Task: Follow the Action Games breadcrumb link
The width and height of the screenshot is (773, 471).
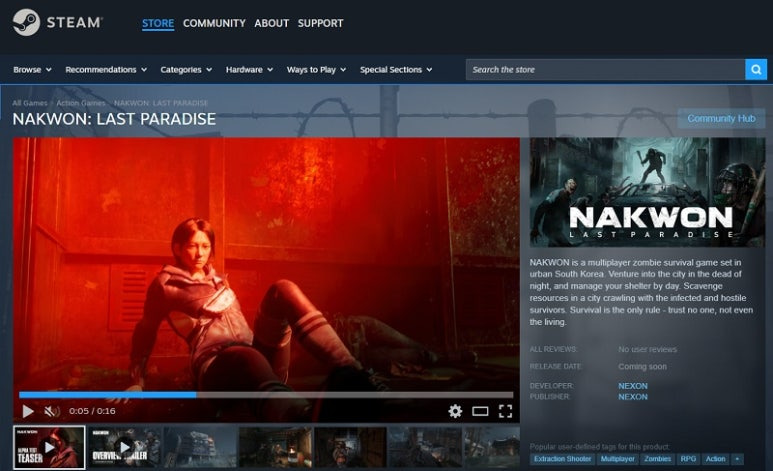Action: point(81,103)
